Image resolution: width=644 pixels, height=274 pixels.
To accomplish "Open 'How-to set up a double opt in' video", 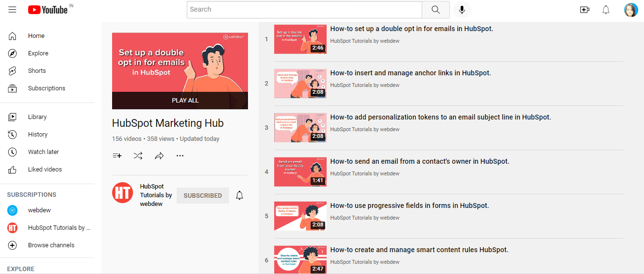I will (x=412, y=29).
